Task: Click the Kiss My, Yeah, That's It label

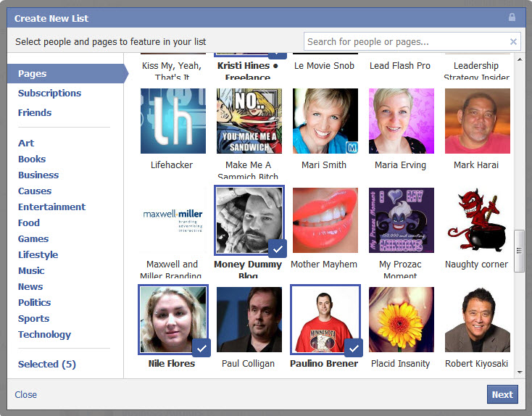Action: [x=172, y=70]
